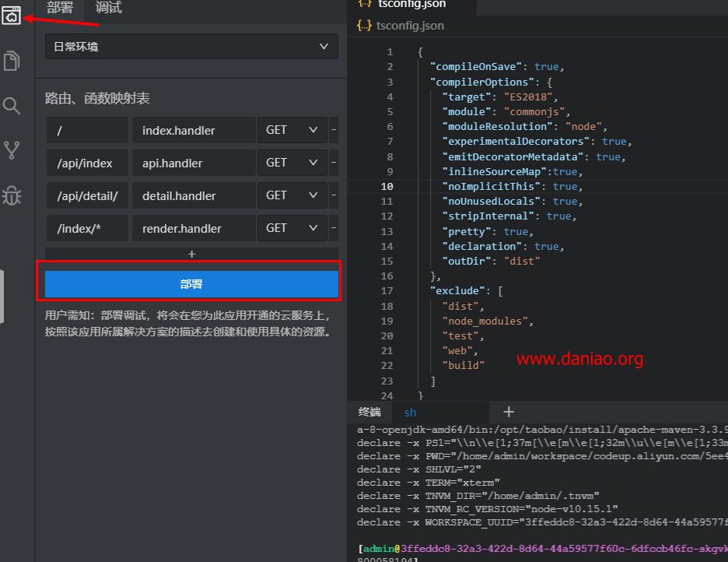Click the detail.handler function field
The height and width of the screenshot is (562, 728).
pos(193,195)
